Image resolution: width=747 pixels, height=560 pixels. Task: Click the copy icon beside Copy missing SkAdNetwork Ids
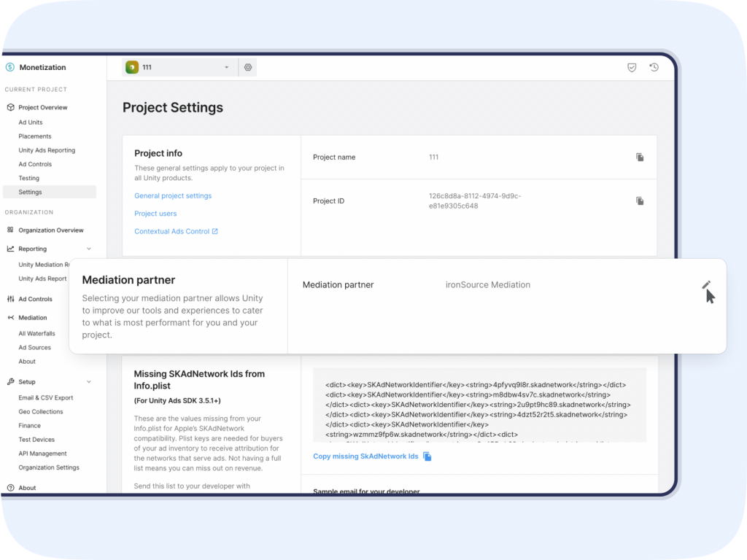[427, 456]
